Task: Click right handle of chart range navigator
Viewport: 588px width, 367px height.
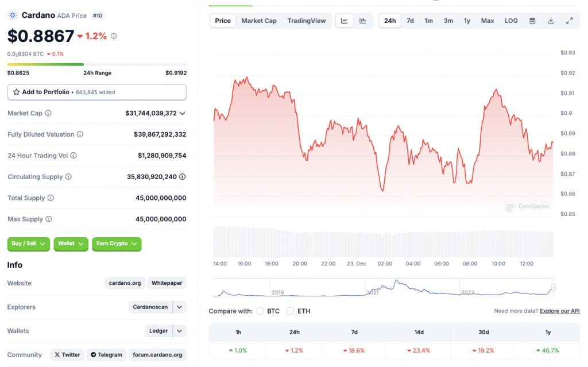Action: pos(553,287)
